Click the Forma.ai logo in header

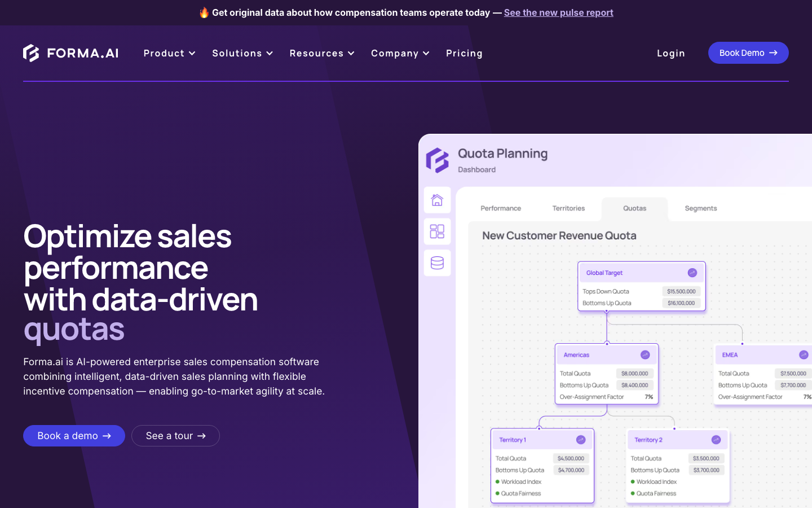70,53
